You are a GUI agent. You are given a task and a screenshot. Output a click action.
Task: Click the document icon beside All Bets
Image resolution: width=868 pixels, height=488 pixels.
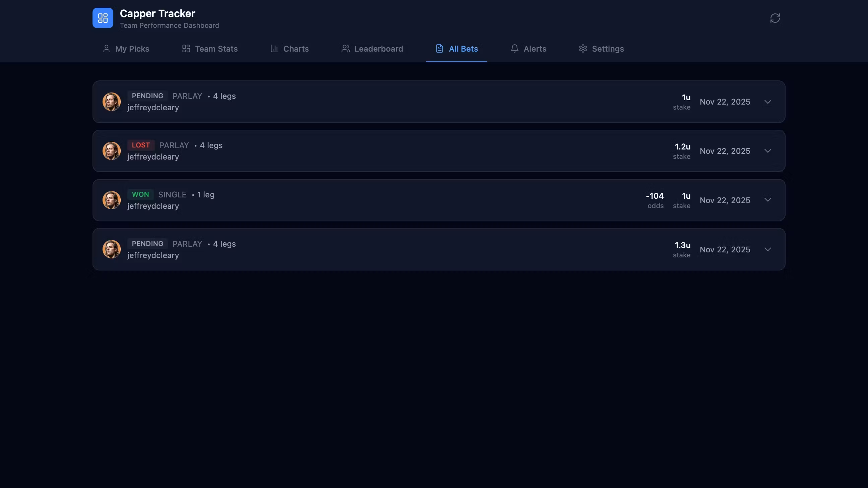(x=439, y=49)
